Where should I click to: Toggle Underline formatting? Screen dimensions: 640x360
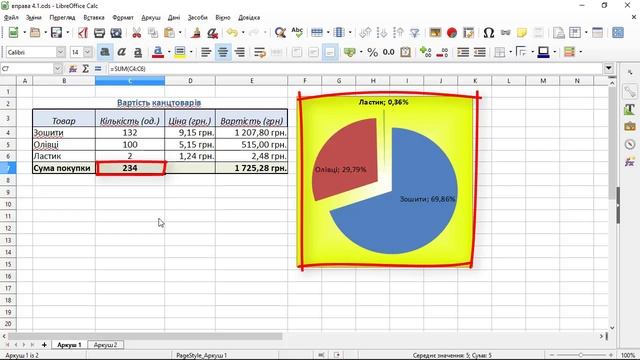pos(138,52)
